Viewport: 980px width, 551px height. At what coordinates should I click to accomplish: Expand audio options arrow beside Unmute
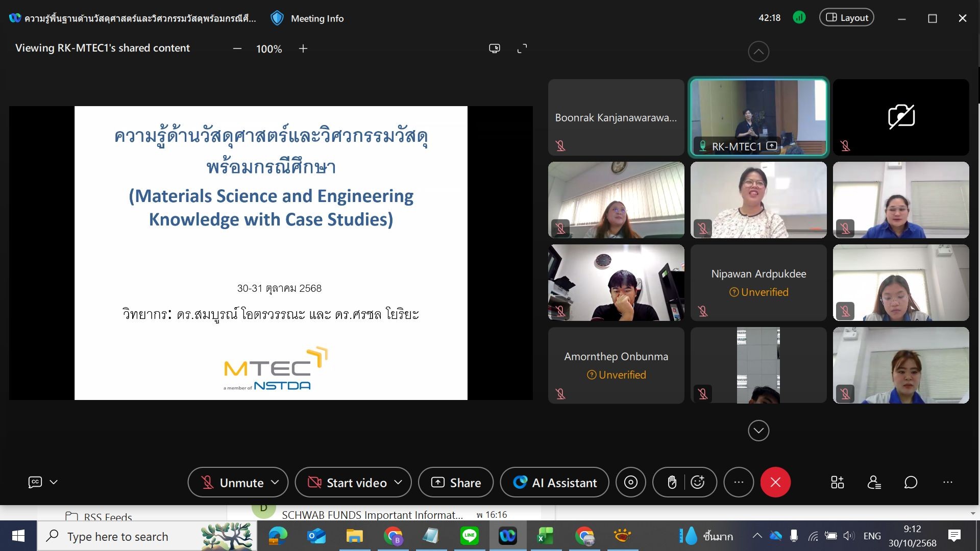[275, 482]
